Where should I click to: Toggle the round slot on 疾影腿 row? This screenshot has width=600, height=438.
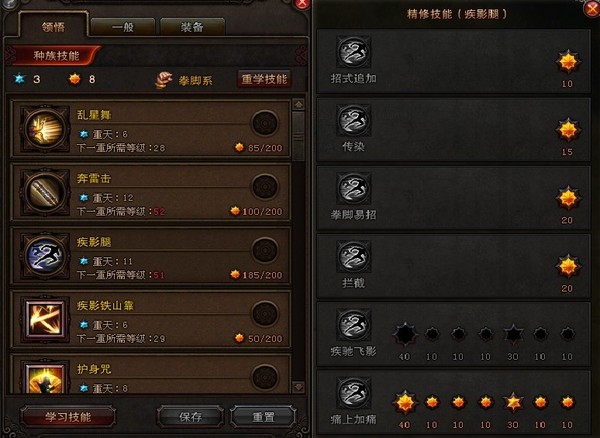coord(265,250)
